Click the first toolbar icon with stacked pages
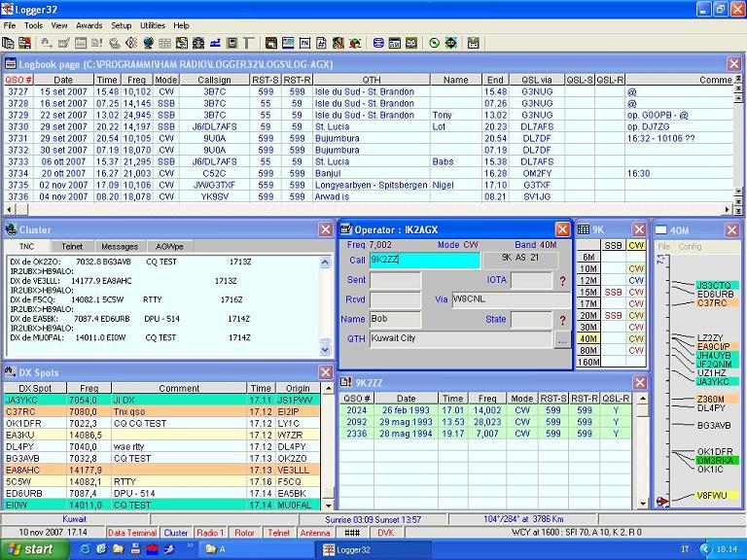 (x=9, y=43)
